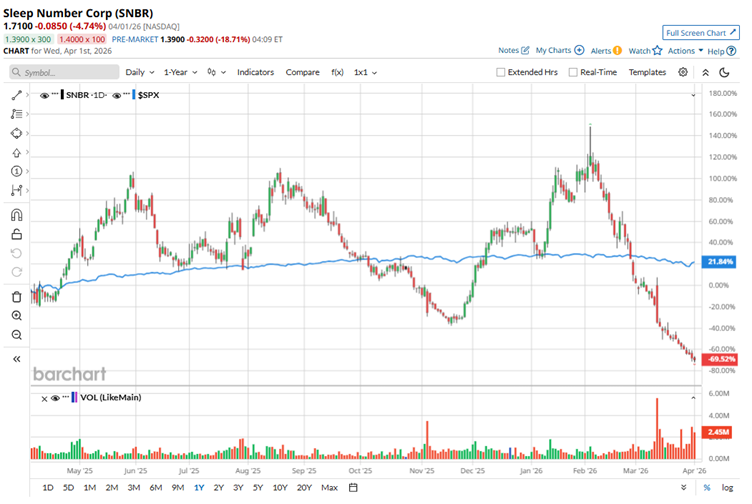Select the 3M time range
This screenshot has height=504, width=752.
tap(134, 488)
